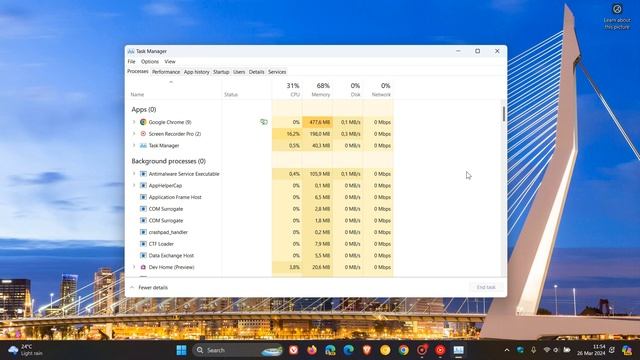Open Vivaldi browser from the taskbar
Image resolution: width=640 pixels, height=360 pixels.
(294, 350)
